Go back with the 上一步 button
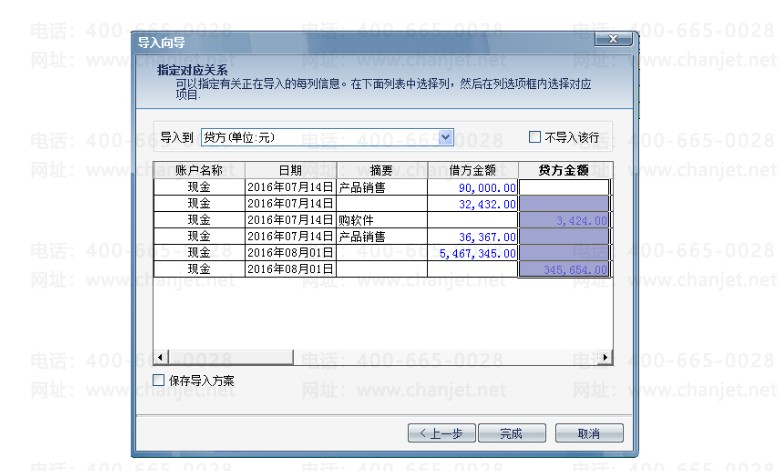This screenshot has width=779, height=471. pos(442,433)
